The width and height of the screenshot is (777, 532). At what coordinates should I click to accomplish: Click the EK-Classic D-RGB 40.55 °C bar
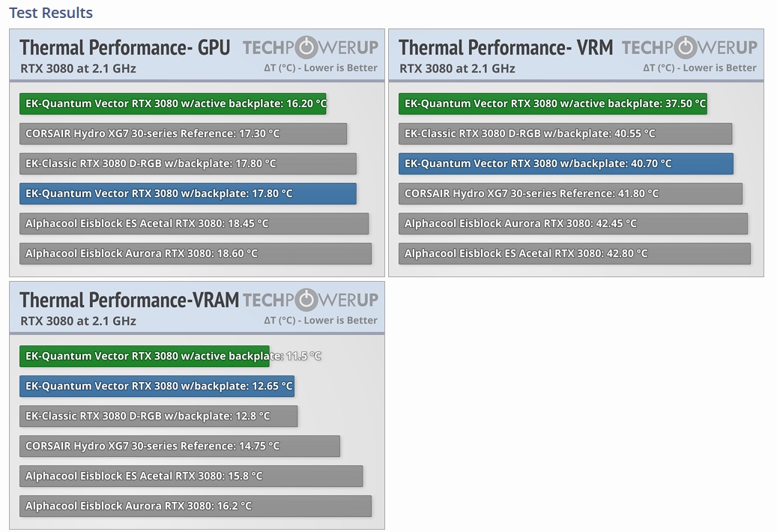tap(566, 134)
